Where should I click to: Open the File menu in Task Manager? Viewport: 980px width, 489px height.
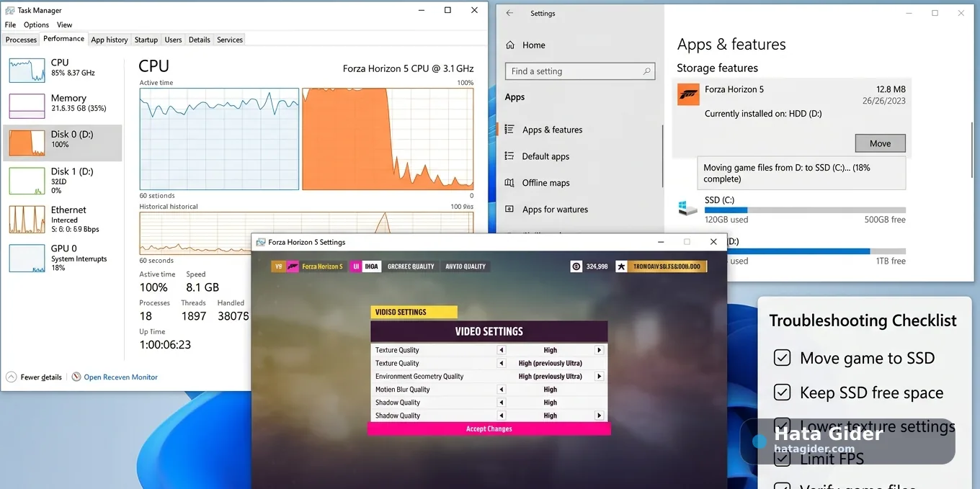pos(11,24)
